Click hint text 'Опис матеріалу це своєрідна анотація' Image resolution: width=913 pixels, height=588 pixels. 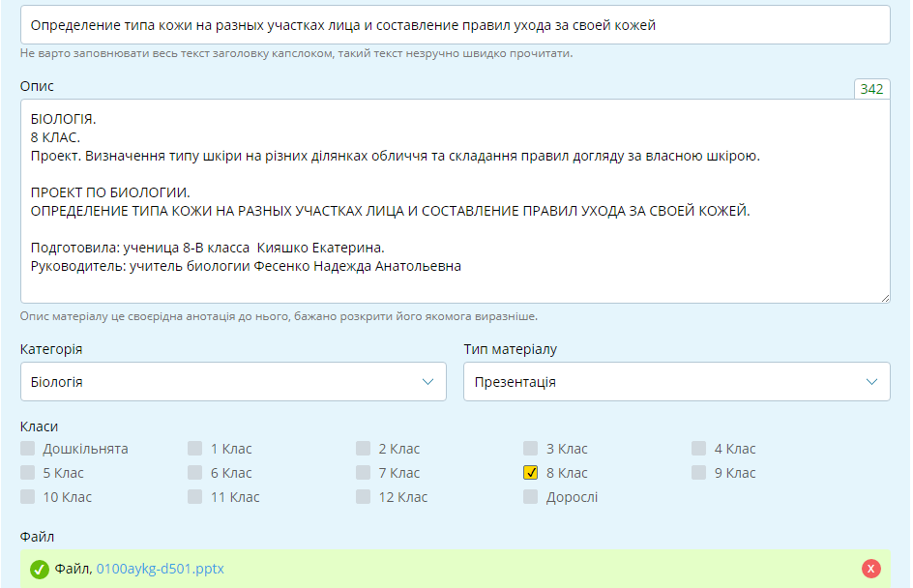tap(279, 316)
